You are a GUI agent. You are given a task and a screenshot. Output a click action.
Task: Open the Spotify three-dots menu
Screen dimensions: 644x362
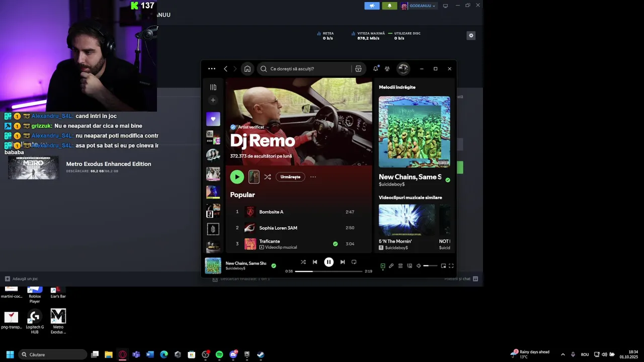[212, 69]
